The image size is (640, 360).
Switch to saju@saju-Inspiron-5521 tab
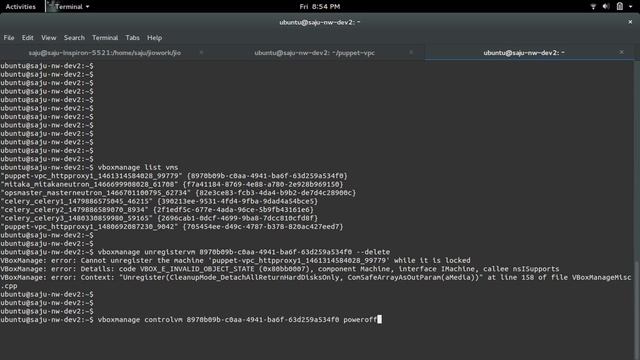[104, 53]
